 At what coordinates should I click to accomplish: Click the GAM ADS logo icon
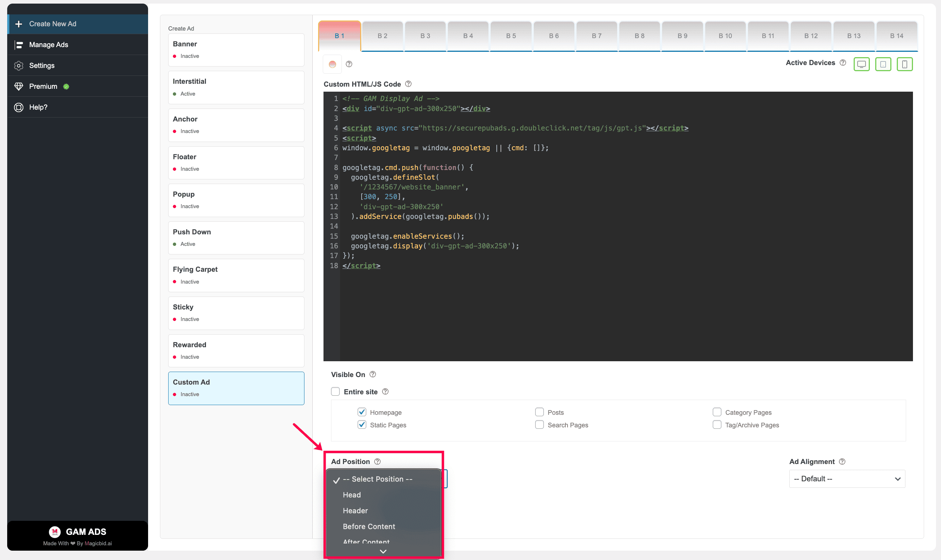pyautogui.click(x=55, y=531)
